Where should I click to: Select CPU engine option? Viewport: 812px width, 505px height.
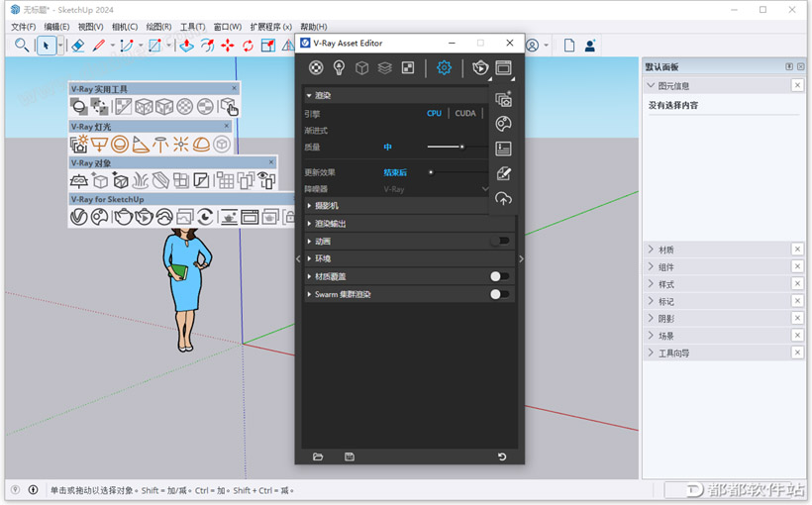coord(434,114)
